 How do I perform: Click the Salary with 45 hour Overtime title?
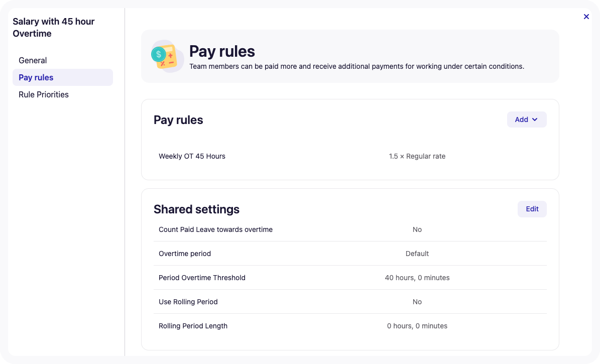pyautogui.click(x=54, y=27)
